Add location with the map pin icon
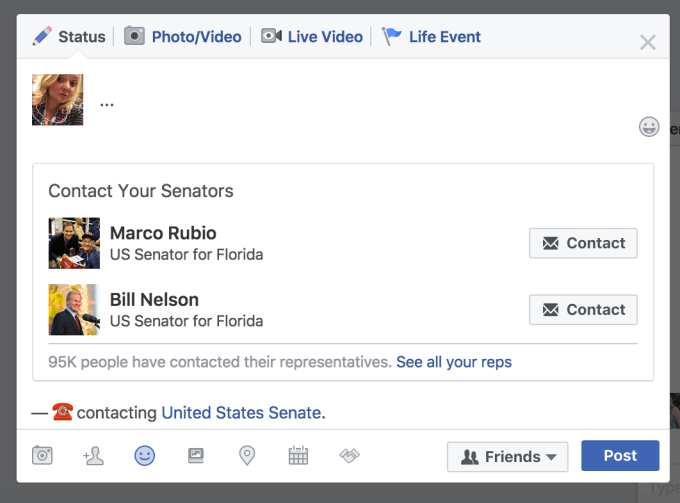The image size is (680, 503). (247, 456)
